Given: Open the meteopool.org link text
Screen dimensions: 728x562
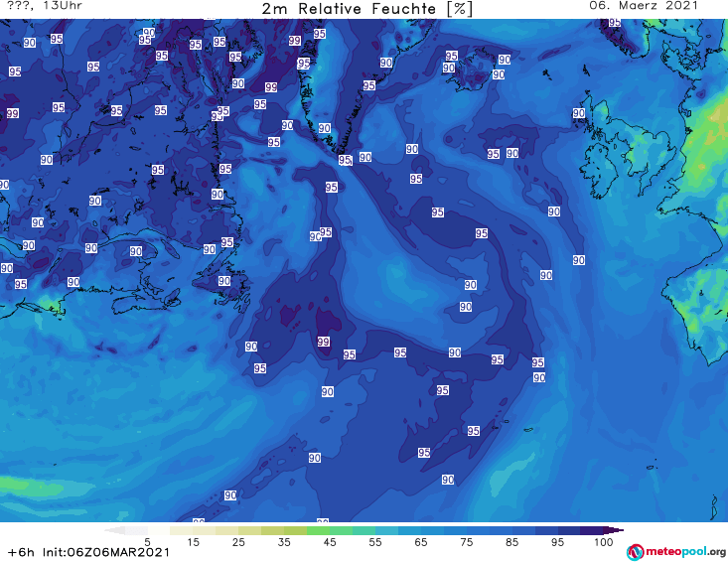Looking at the screenshot, I should click(685, 552).
